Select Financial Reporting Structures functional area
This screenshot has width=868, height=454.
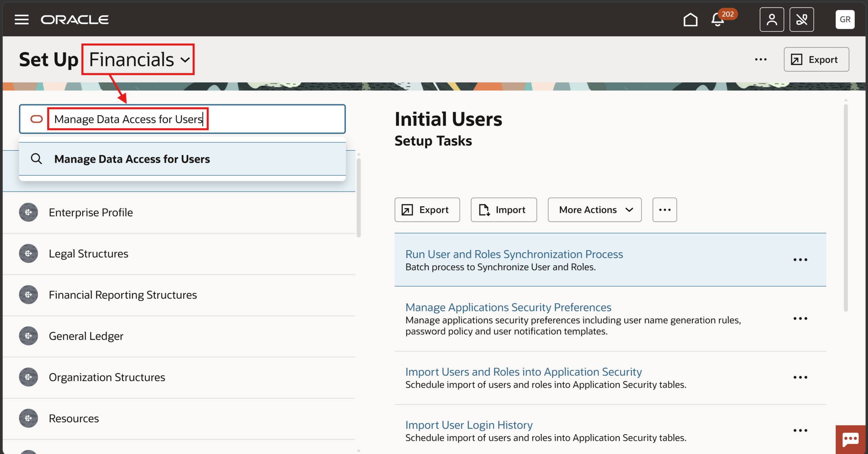(179, 295)
